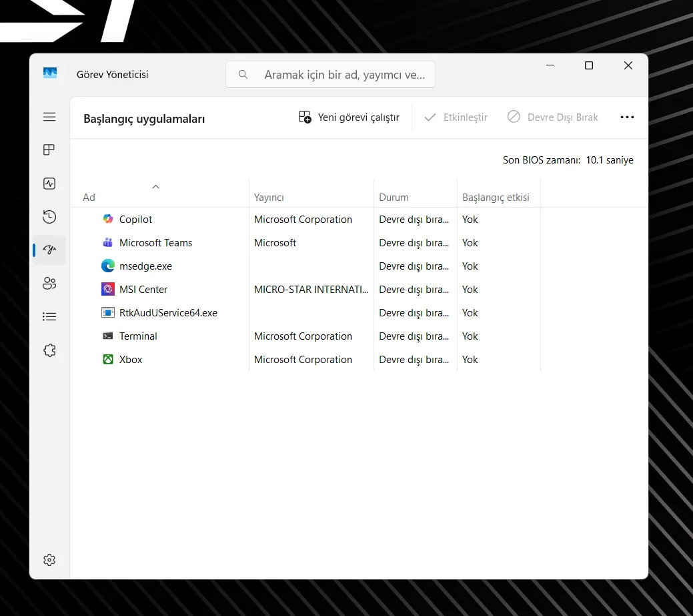Toggle sort direction chevron above Ad
Screen dimensions: 693x616
155,187
